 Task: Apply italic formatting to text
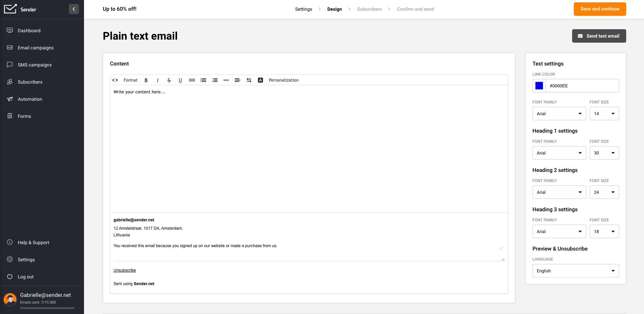point(158,80)
